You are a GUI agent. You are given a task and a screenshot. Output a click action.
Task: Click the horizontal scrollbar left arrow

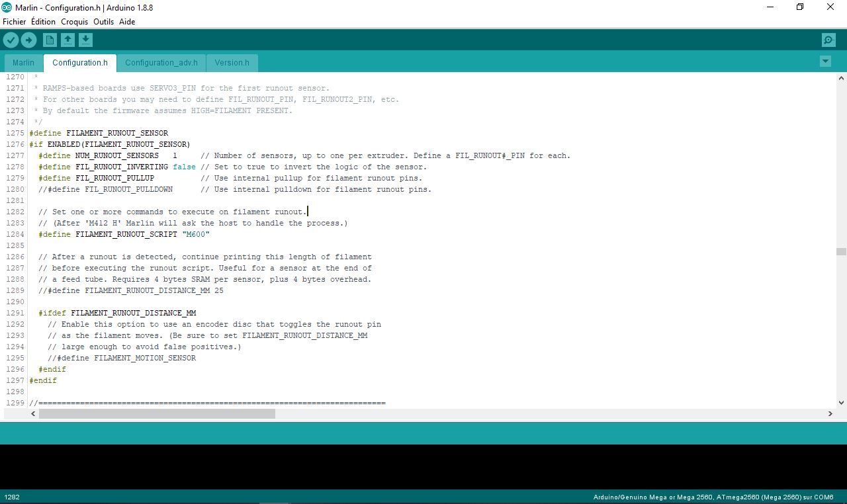point(33,413)
